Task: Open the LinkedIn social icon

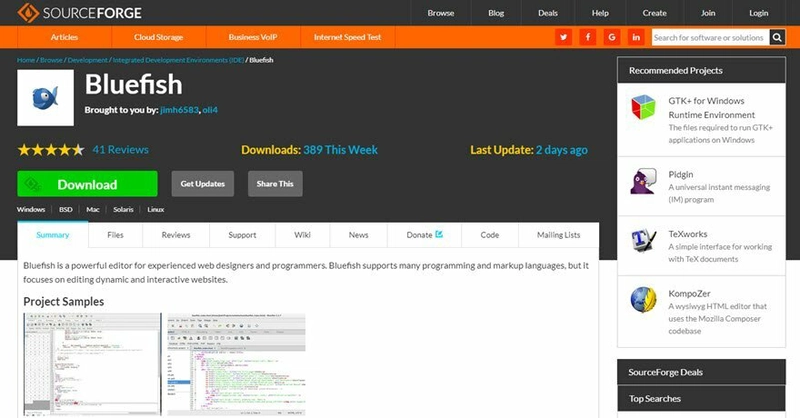Action: (x=636, y=37)
